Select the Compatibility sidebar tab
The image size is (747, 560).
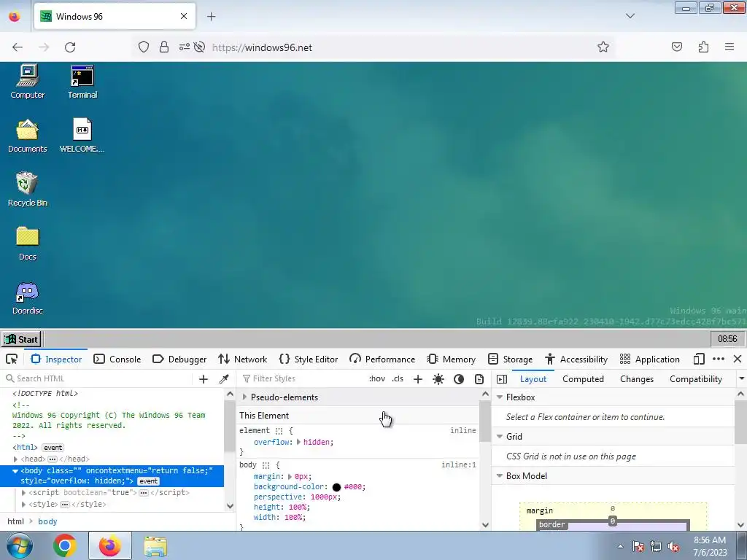click(x=695, y=379)
